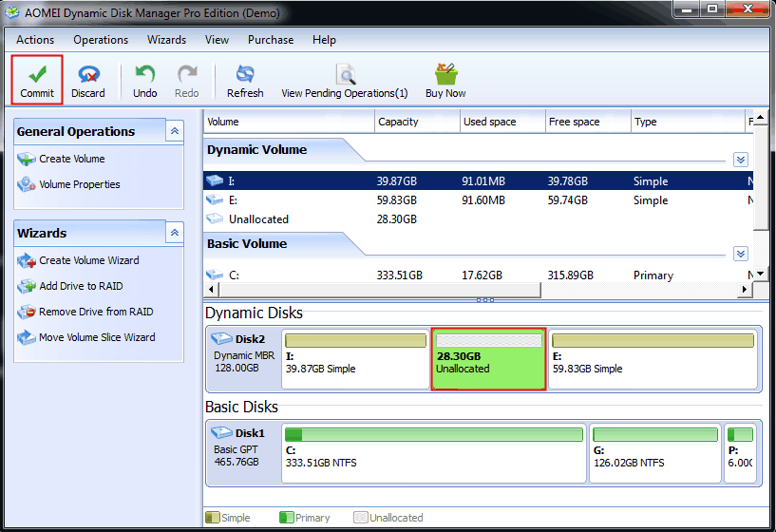Open the Help menu
Image resolution: width=776 pixels, height=532 pixels.
point(324,40)
